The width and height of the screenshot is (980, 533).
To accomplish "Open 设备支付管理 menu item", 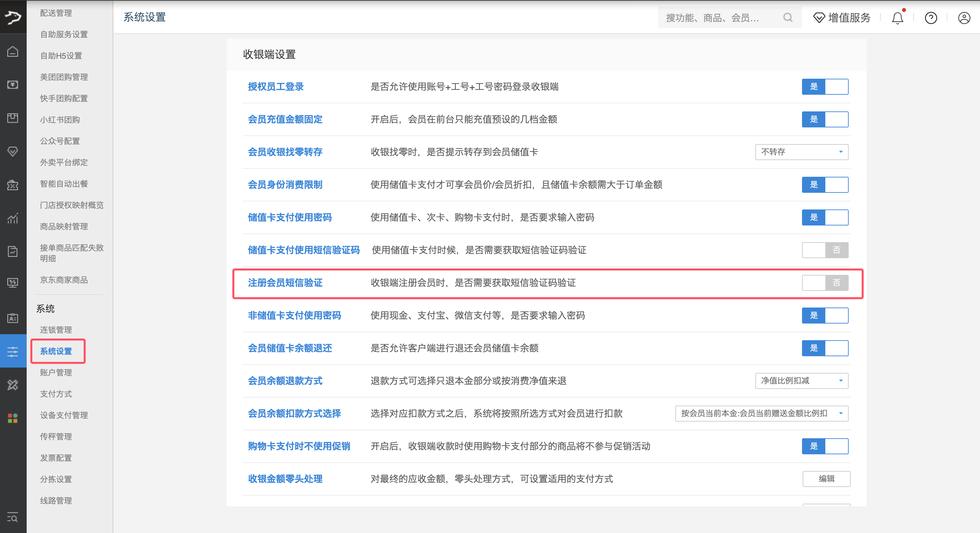I will 64,415.
